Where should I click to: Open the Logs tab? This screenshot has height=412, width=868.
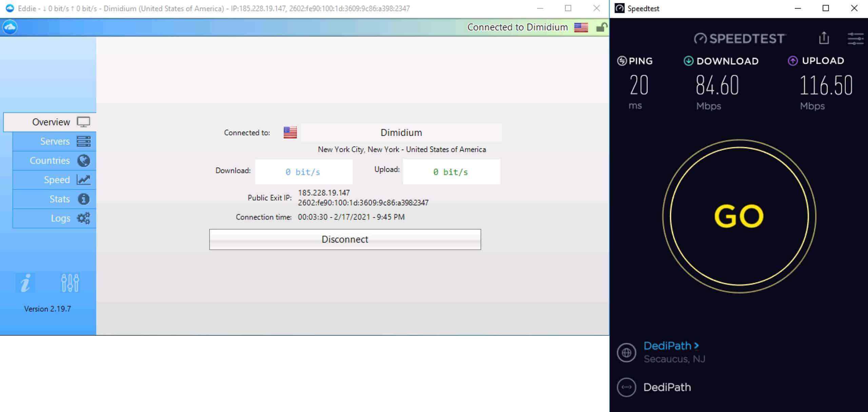[x=55, y=218]
